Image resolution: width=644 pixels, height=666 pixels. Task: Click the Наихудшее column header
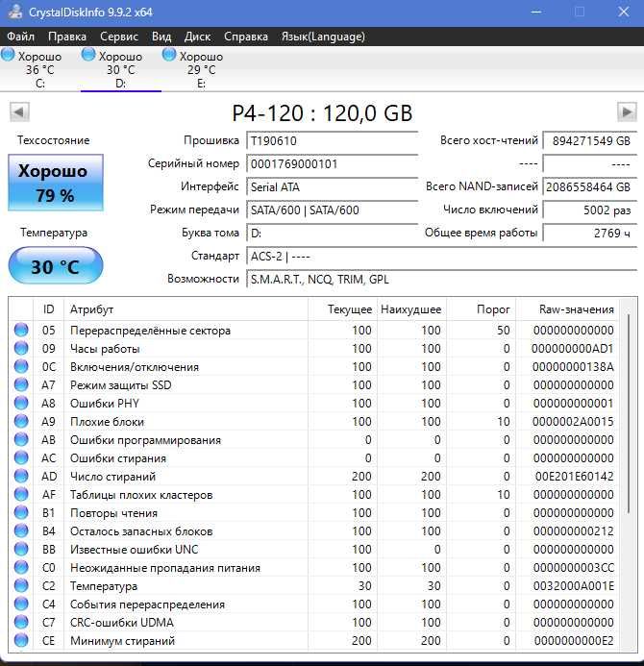click(x=411, y=309)
